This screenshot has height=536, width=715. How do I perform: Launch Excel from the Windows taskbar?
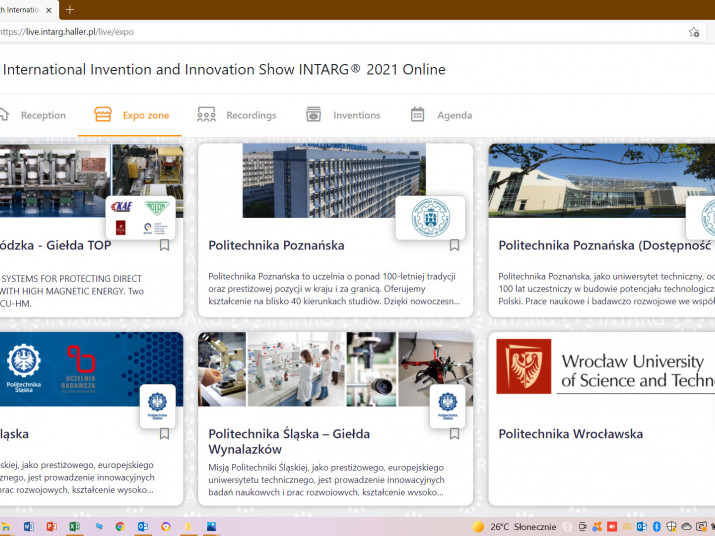(73, 527)
